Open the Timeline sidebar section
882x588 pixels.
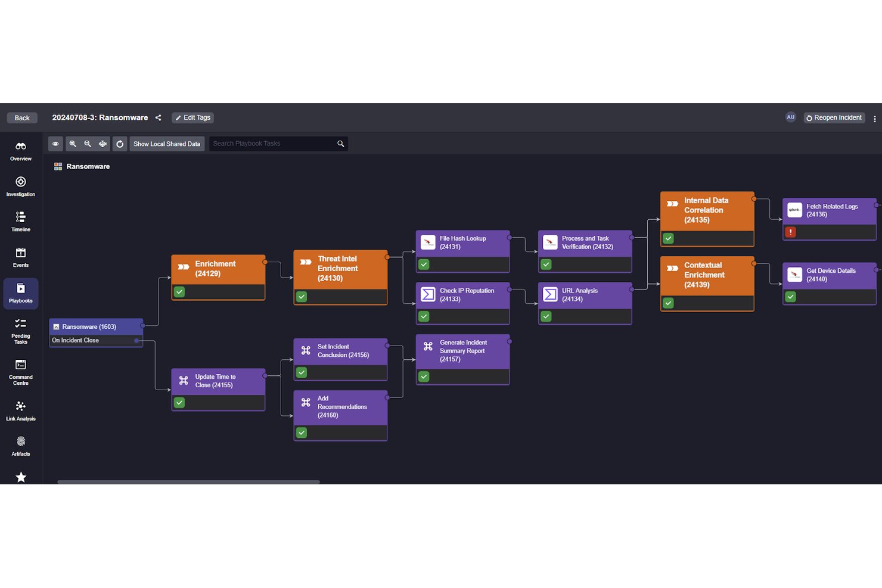[x=21, y=222]
